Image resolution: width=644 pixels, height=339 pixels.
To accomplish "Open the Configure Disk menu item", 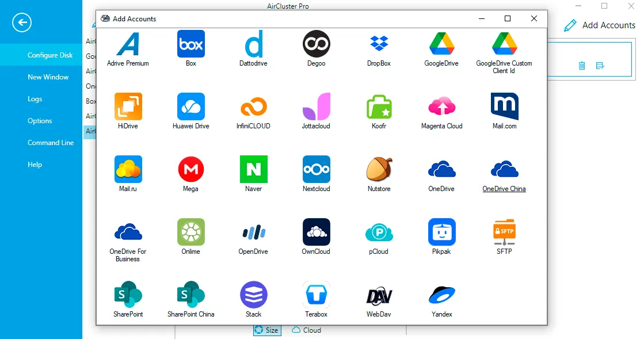I will (41, 55).
